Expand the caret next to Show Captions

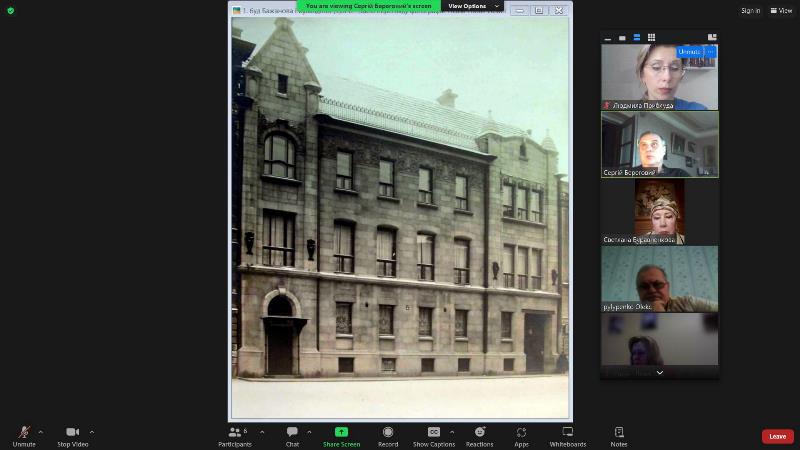pyautogui.click(x=452, y=432)
